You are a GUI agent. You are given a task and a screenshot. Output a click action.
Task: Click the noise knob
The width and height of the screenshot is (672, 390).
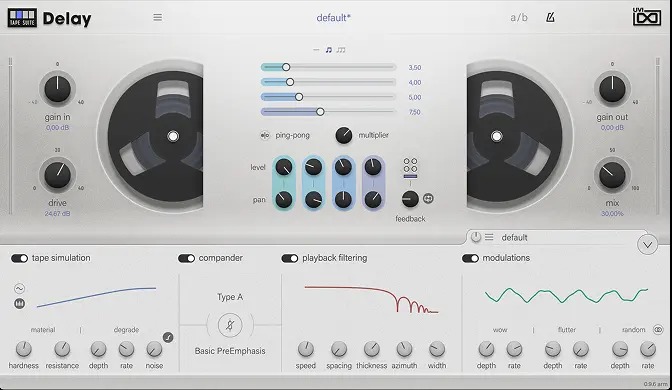point(154,349)
